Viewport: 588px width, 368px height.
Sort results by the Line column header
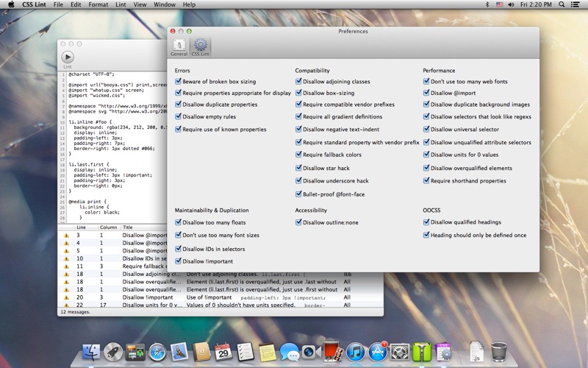tap(82, 227)
